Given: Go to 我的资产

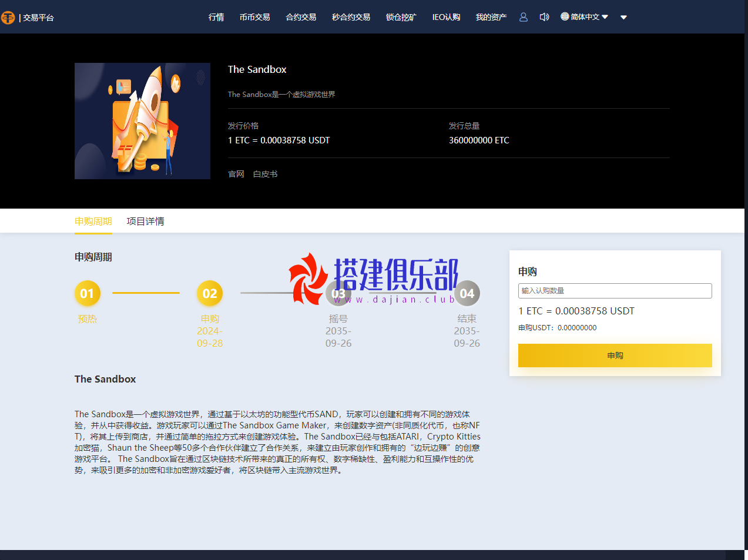Looking at the screenshot, I should pos(491,17).
